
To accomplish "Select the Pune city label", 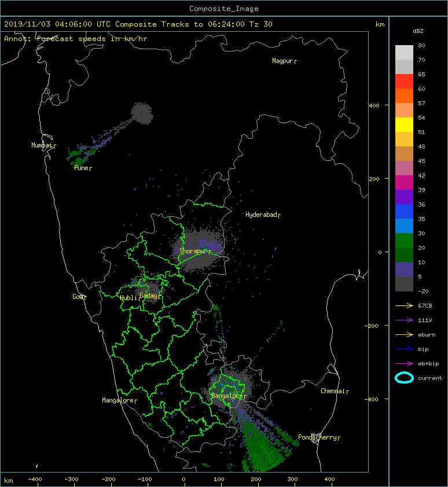I will click(83, 168).
